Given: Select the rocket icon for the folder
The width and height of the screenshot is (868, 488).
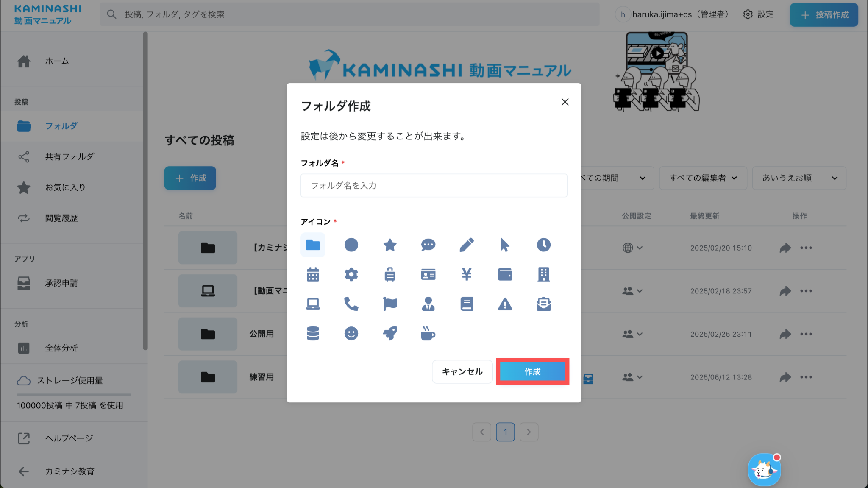Looking at the screenshot, I should (390, 333).
